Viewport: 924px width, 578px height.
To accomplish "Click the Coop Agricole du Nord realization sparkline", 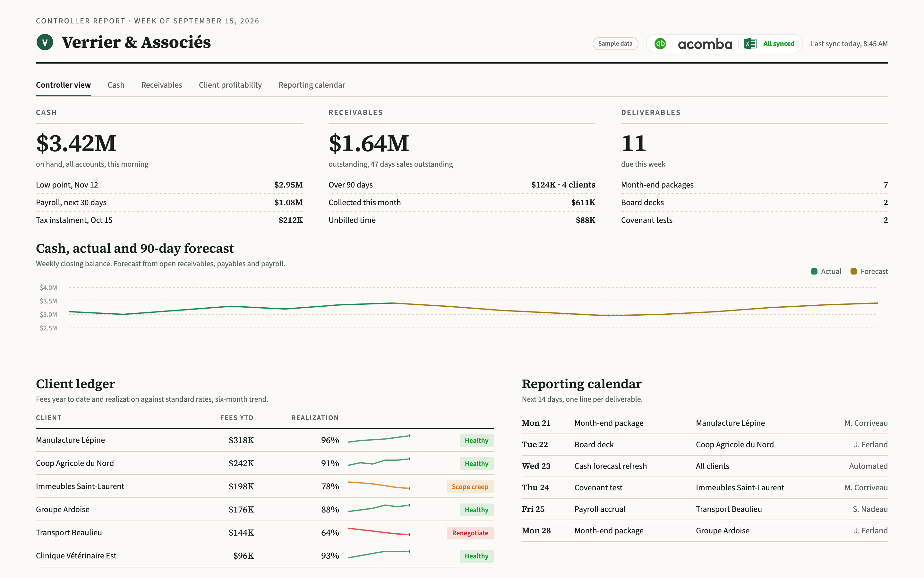I will pyautogui.click(x=379, y=462).
